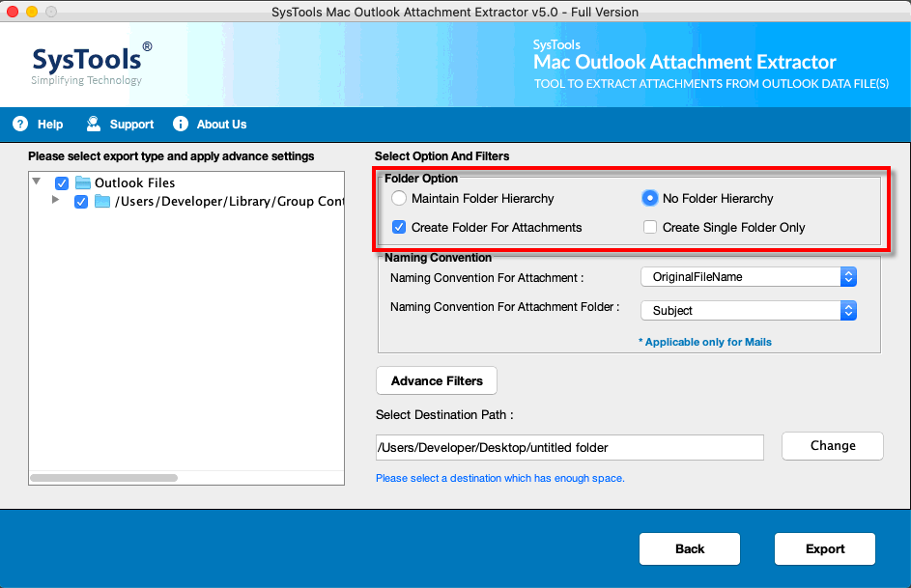
Task: Enable Create Single Folder Only checkbox
Action: click(x=650, y=227)
